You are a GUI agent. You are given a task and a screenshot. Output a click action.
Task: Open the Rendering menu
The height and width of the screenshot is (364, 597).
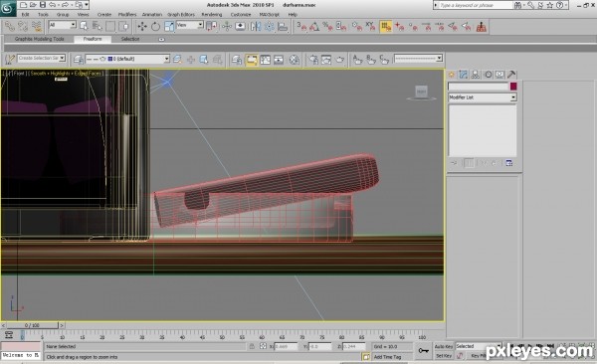pyautogui.click(x=212, y=15)
